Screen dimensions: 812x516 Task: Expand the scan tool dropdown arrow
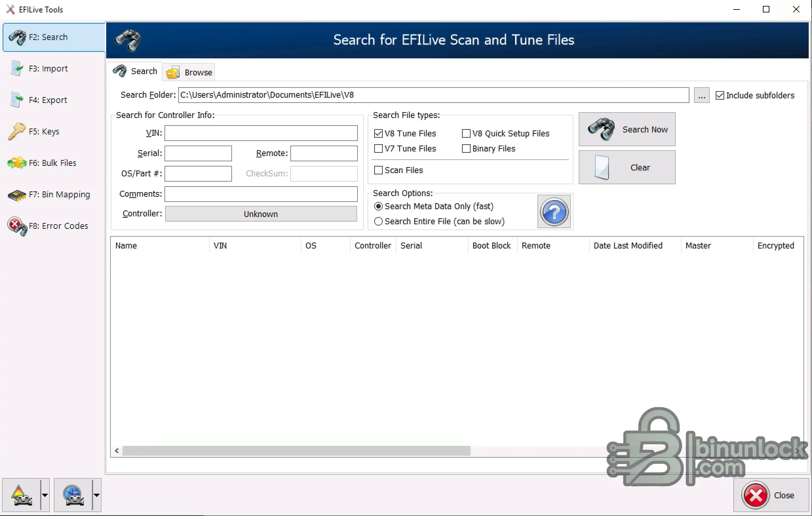coord(96,495)
